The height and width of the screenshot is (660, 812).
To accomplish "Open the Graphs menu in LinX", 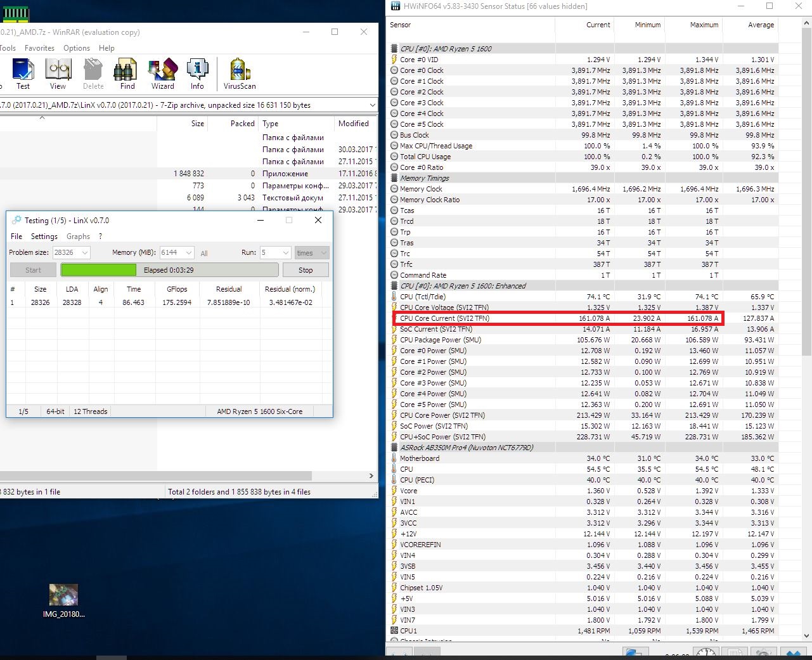I will tap(78, 236).
